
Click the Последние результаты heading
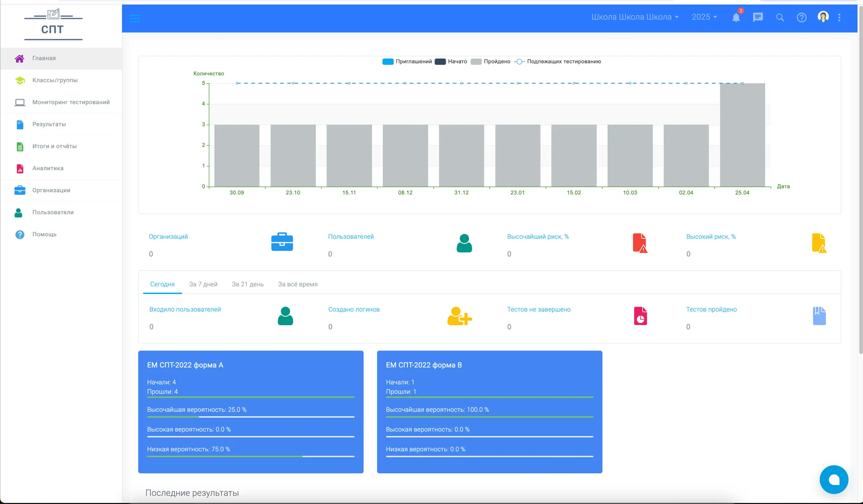pyautogui.click(x=192, y=493)
